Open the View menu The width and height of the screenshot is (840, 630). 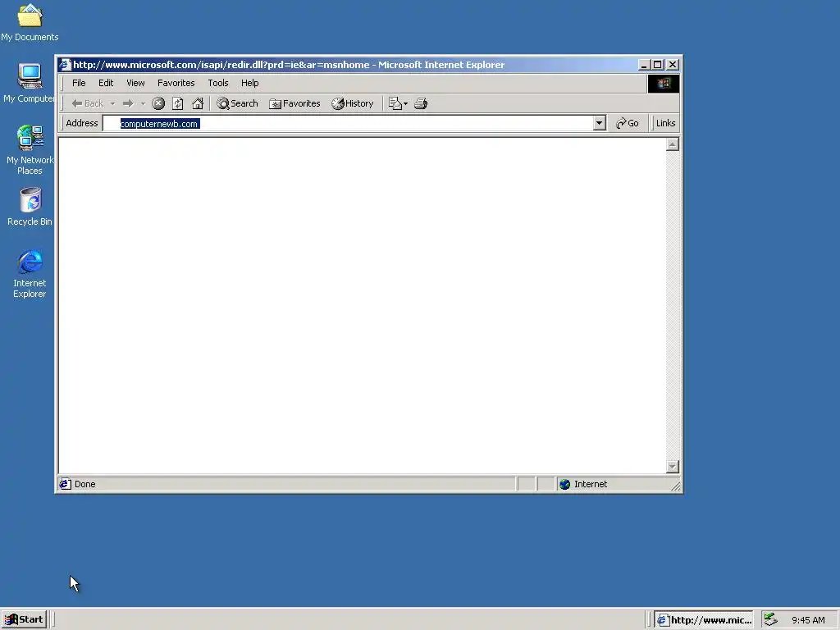click(x=135, y=83)
